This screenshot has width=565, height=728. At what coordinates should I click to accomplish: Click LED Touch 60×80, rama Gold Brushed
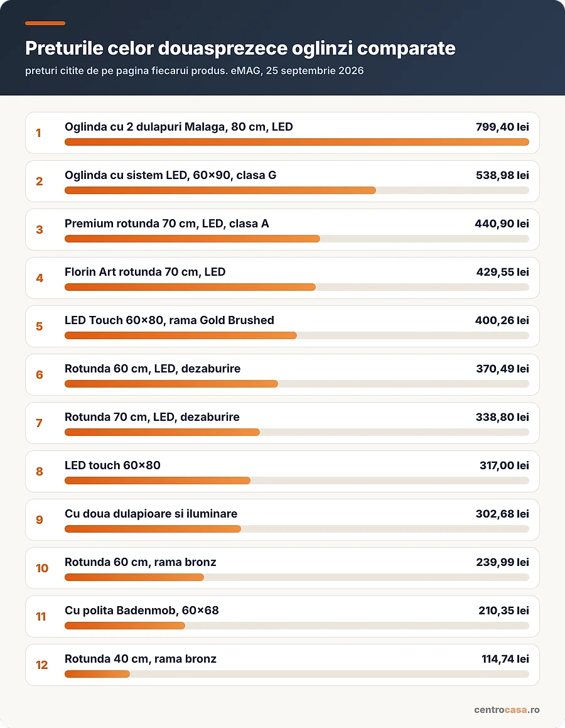[x=169, y=320]
